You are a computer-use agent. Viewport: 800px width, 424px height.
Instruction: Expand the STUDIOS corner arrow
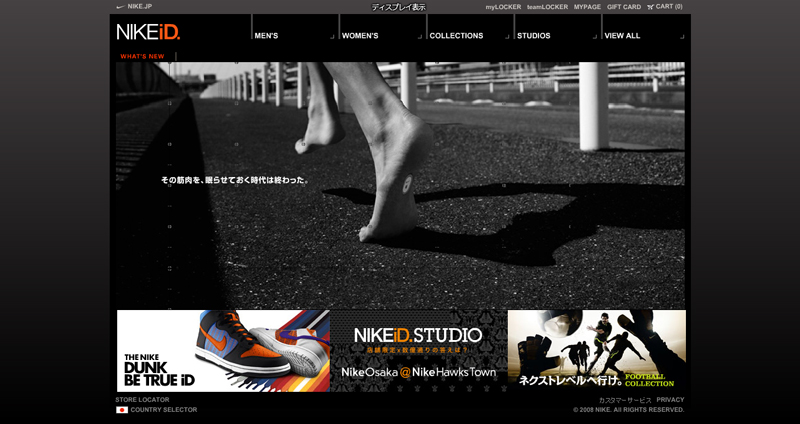[x=595, y=37]
